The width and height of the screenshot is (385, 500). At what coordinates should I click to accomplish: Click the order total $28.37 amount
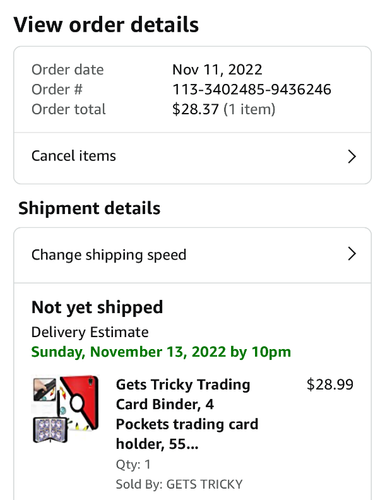pos(195,109)
